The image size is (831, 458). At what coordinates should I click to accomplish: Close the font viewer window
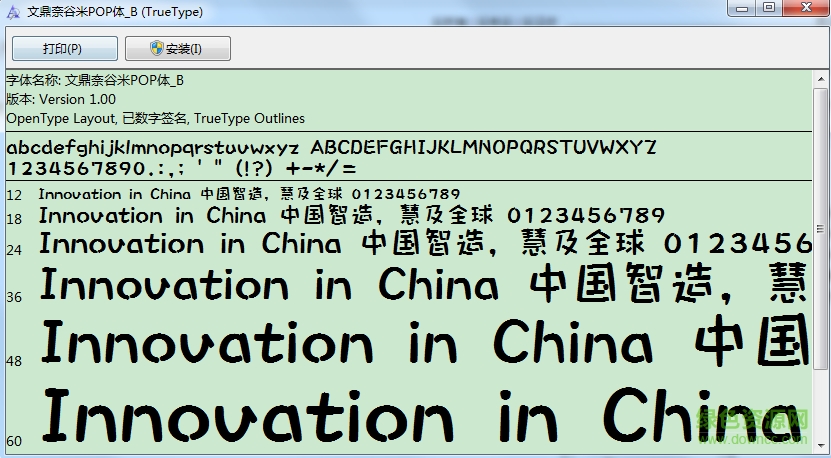(x=806, y=8)
